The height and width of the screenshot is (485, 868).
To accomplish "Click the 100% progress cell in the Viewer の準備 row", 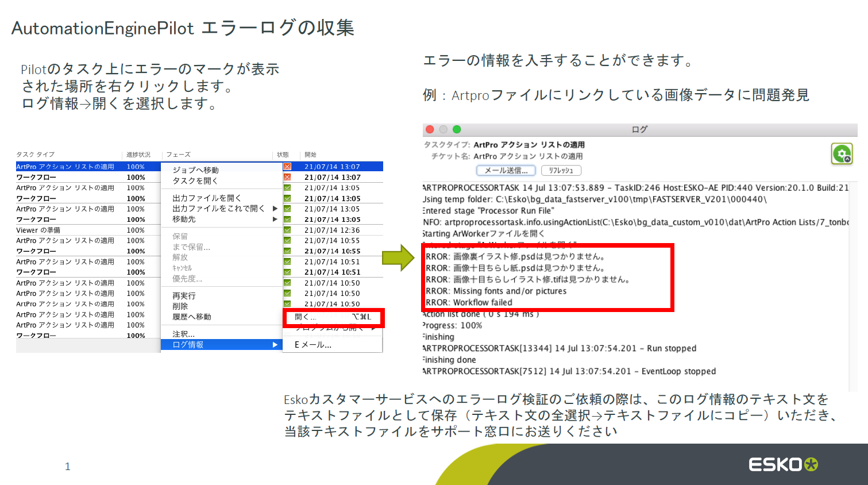I will [136, 230].
